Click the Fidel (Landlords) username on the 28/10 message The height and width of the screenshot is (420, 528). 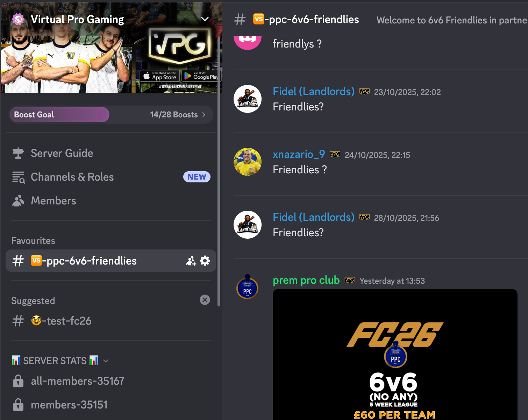tap(314, 217)
